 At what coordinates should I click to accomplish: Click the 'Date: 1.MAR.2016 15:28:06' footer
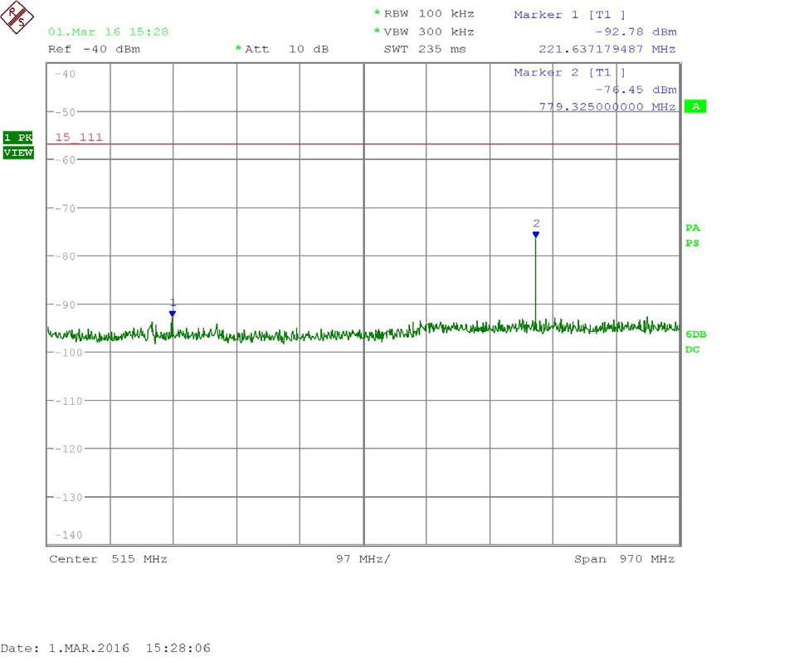point(105,648)
